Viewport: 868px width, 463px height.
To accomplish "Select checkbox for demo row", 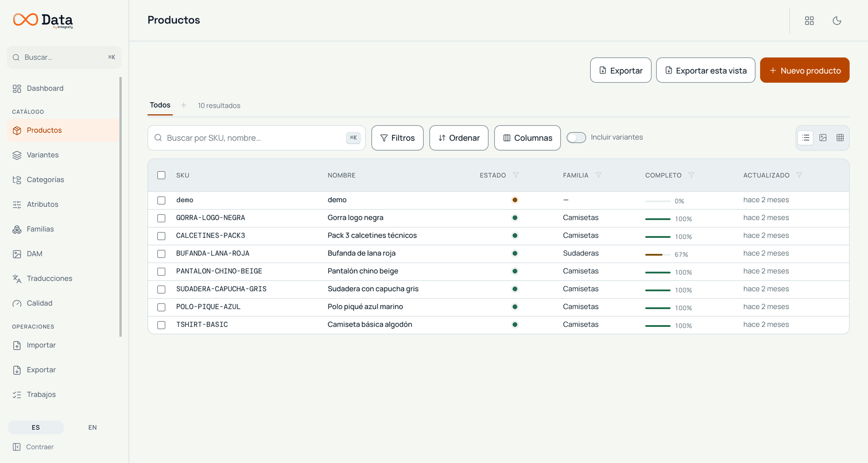I will [x=161, y=200].
